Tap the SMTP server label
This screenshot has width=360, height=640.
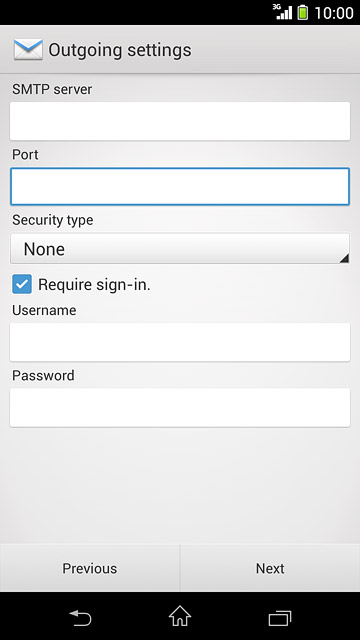click(52, 89)
